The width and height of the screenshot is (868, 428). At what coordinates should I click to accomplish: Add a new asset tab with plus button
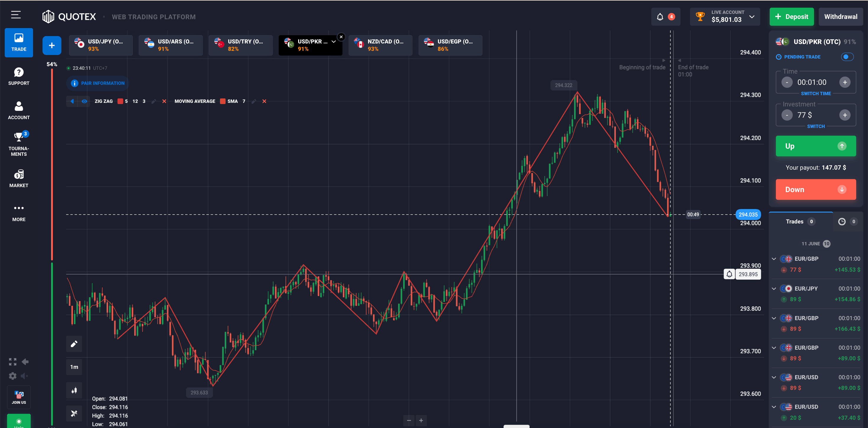52,46
